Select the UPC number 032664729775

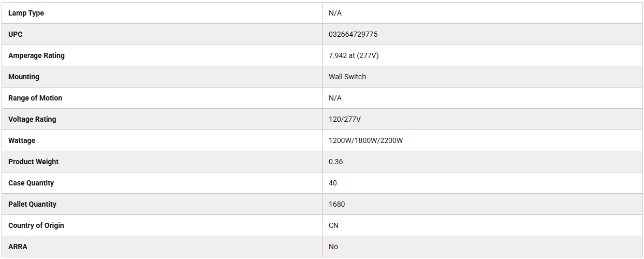click(353, 34)
